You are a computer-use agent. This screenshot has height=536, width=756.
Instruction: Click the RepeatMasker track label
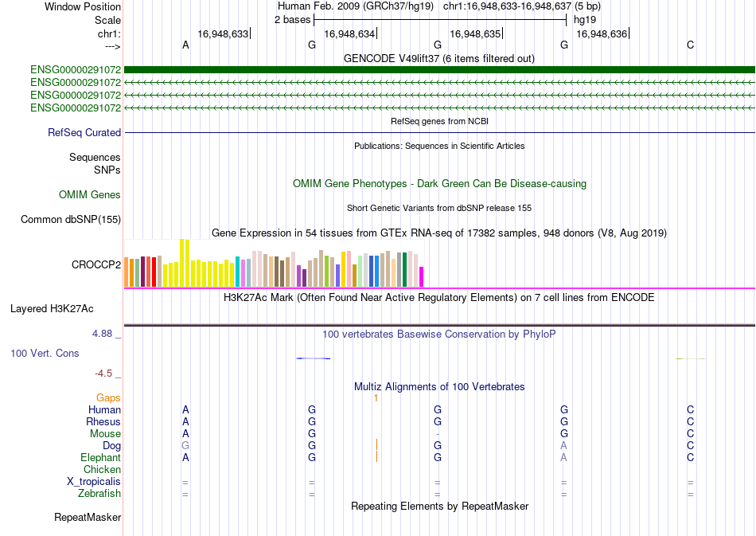pos(88,517)
